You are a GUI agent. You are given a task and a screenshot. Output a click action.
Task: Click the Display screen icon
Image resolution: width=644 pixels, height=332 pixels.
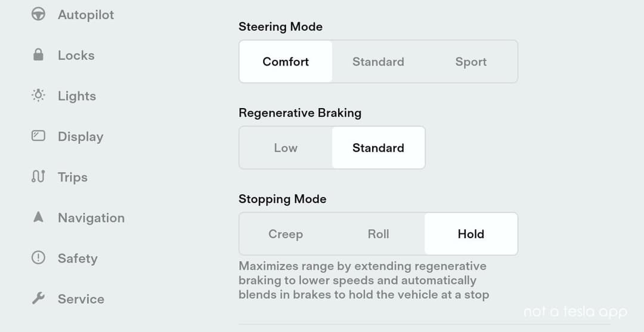tap(38, 136)
